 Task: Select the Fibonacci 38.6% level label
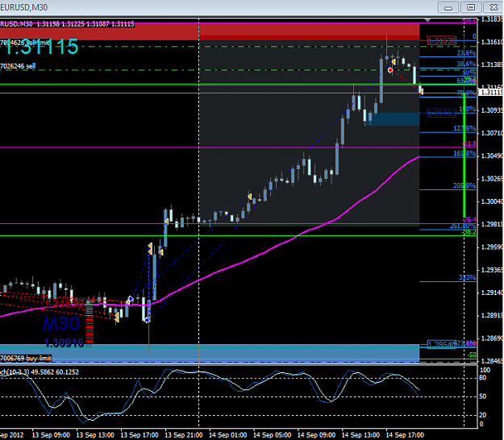click(x=466, y=64)
